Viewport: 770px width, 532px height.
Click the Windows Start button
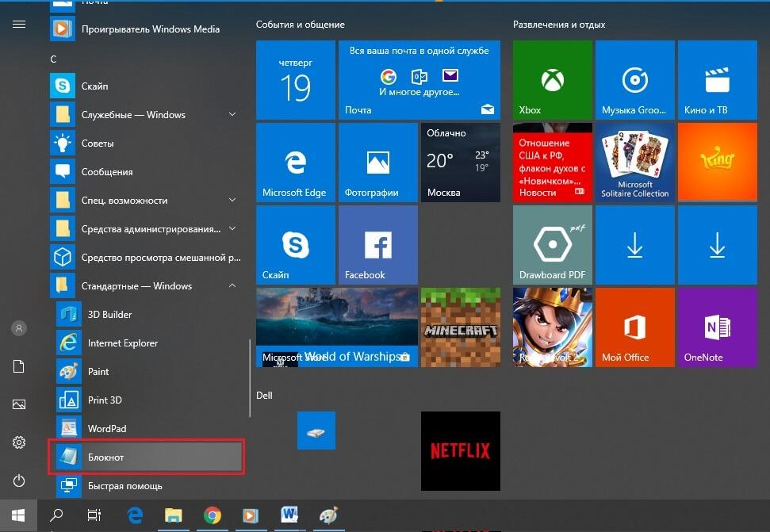point(18,515)
